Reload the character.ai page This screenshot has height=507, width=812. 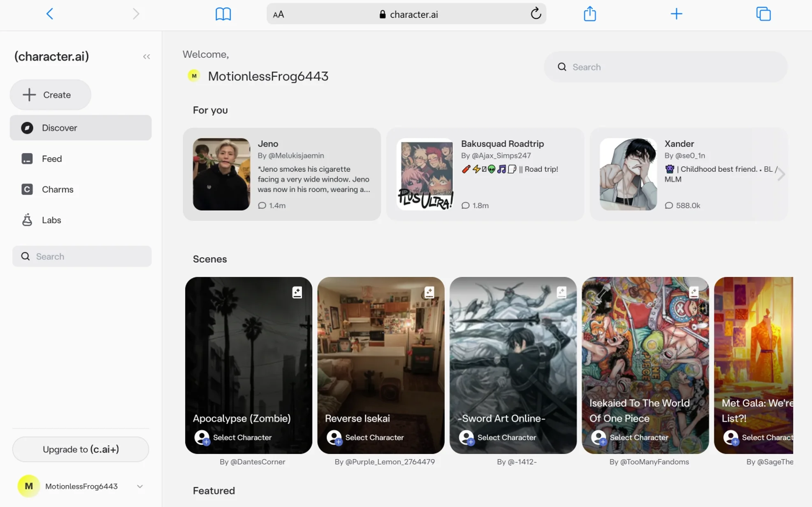click(536, 14)
